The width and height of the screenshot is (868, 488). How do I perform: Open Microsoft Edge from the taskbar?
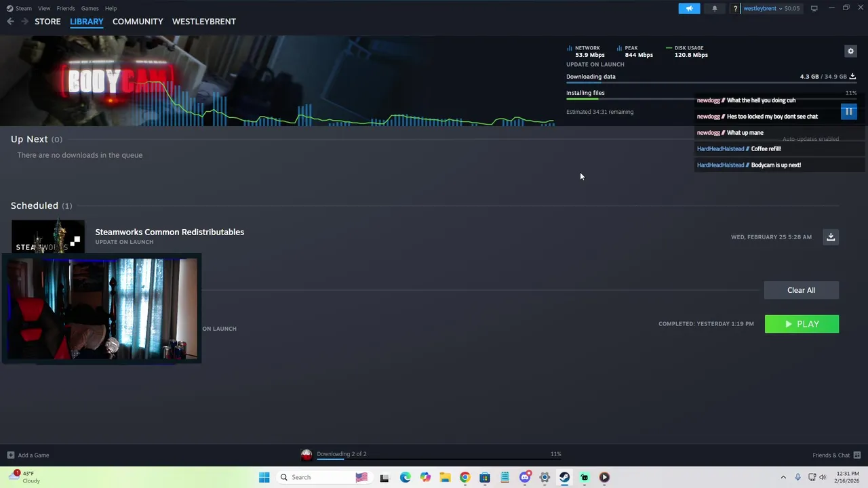pyautogui.click(x=406, y=477)
